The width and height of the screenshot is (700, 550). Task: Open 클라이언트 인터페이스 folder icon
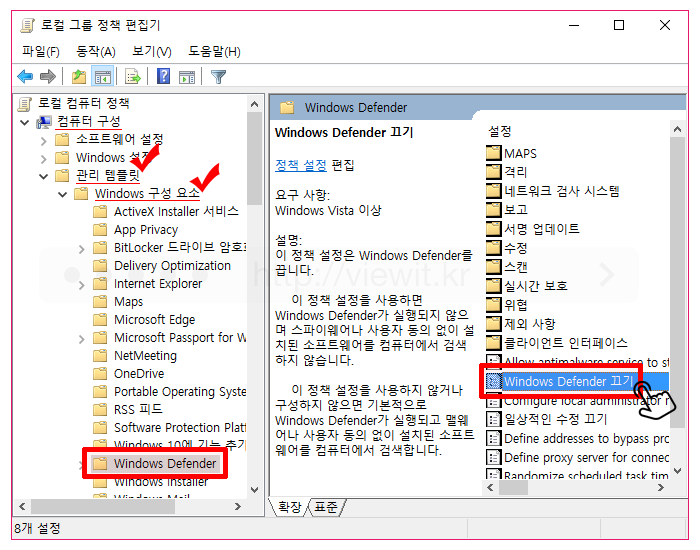pos(493,343)
